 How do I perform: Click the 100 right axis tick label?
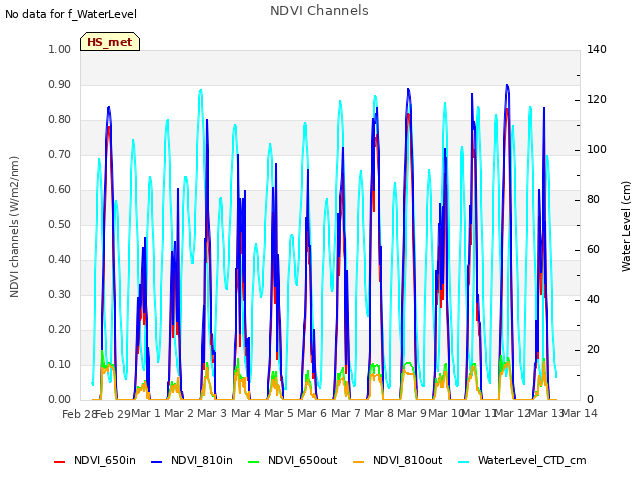(x=597, y=150)
